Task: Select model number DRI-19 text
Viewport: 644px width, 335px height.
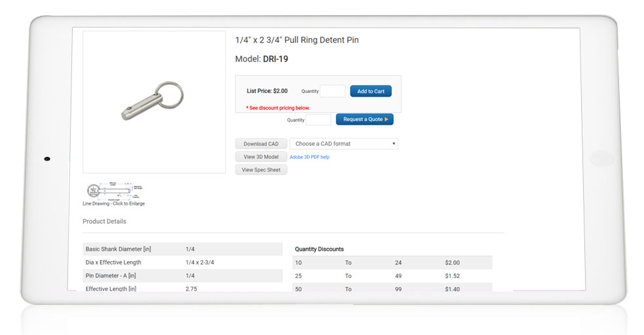Action: (x=275, y=59)
